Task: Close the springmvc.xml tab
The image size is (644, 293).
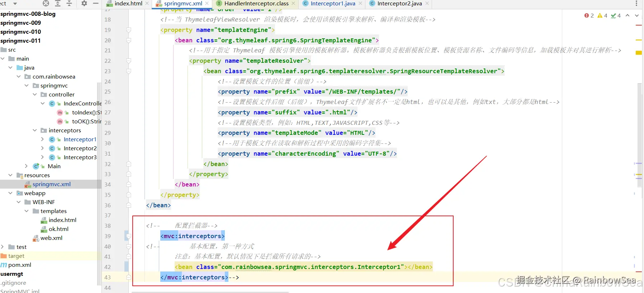Action: click(207, 4)
